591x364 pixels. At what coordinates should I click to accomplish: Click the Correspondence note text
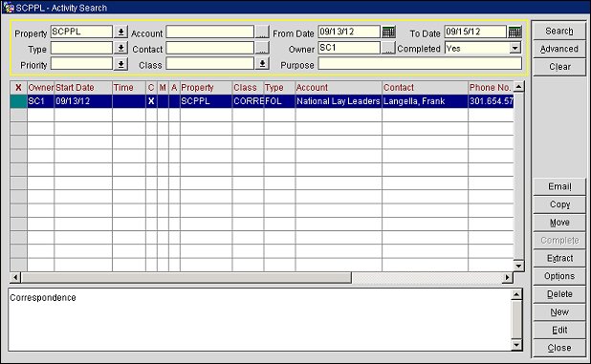point(43,298)
